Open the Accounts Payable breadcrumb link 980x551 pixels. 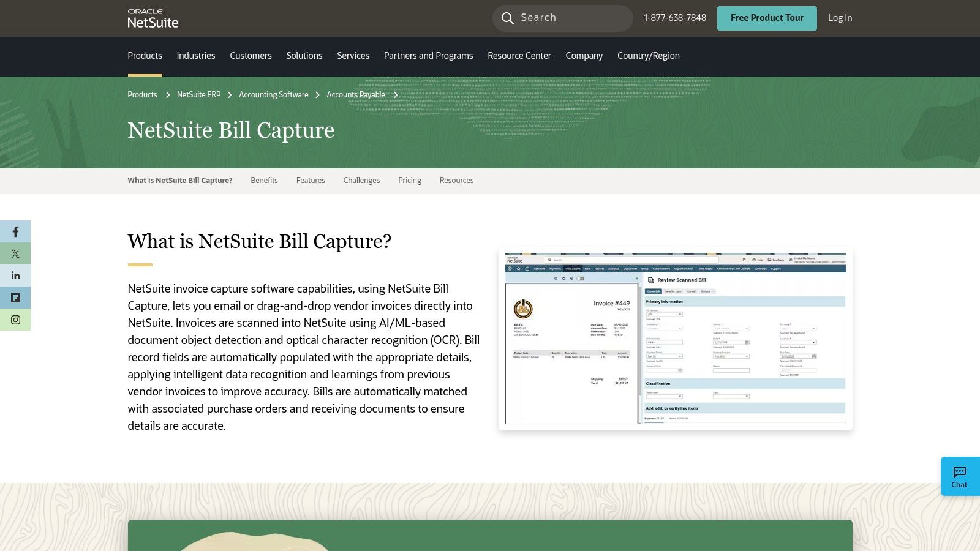(x=355, y=94)
